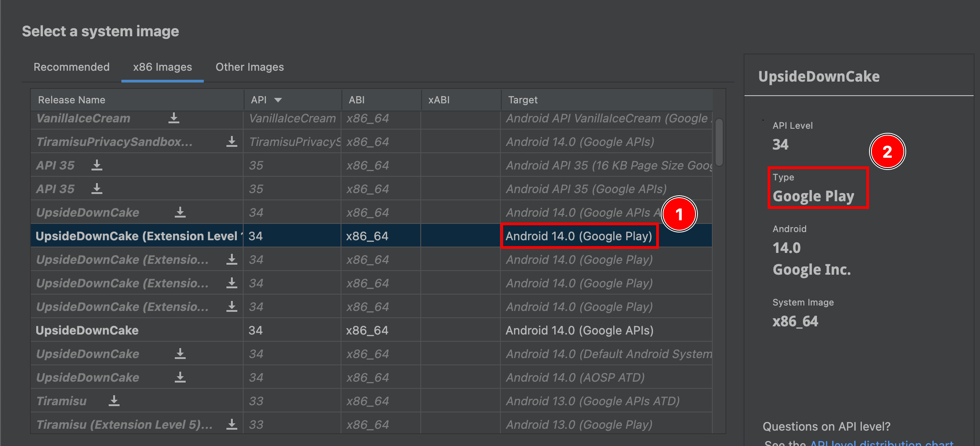
Task: Download the API 35 Google APIs image
Action: tap(96, 189)
